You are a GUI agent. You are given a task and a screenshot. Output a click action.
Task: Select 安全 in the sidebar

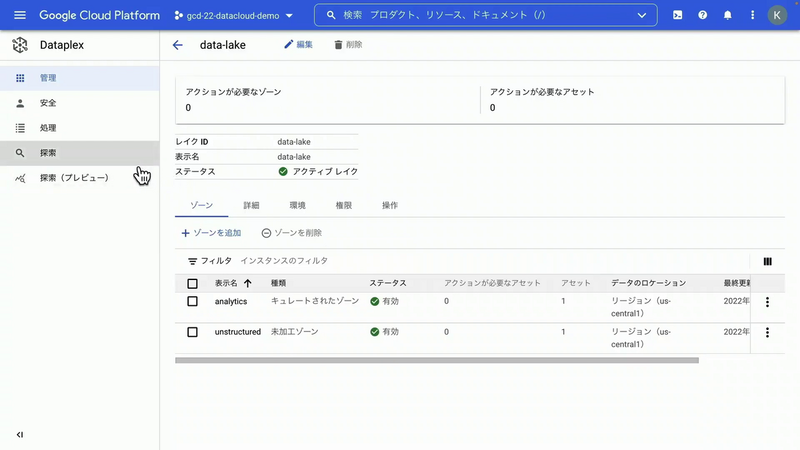pyautogui.click(x=80, y=103)
